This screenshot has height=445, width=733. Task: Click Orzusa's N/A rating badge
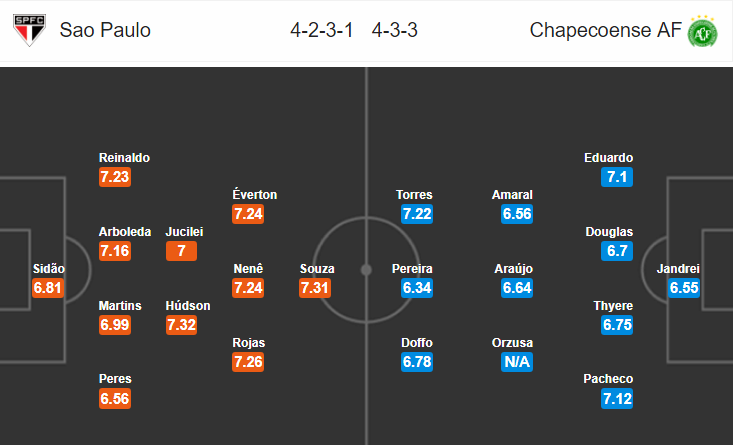click(x=517, y=362)
